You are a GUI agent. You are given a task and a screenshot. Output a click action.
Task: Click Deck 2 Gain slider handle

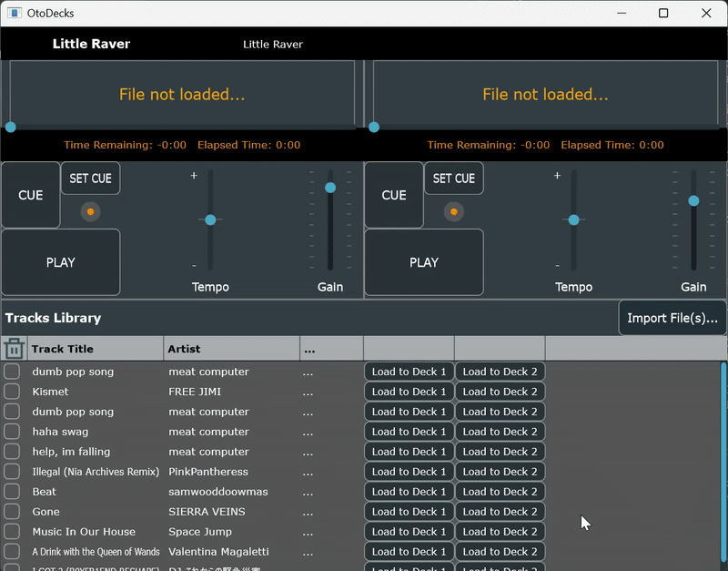point(693,200)
